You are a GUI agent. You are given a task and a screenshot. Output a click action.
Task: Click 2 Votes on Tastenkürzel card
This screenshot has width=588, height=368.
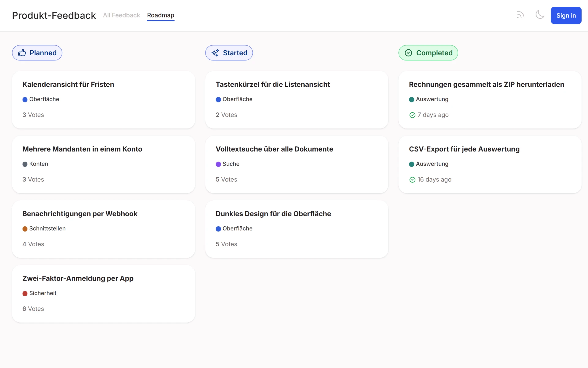(226, 115)
